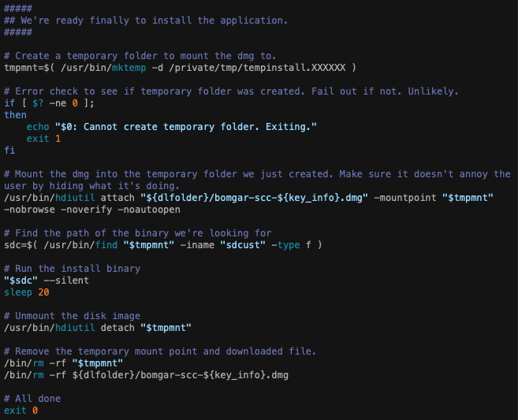This screenshot has width=518, height=420.
Task: Click the comment "# Unmount the disk image"
Action: 73,316
